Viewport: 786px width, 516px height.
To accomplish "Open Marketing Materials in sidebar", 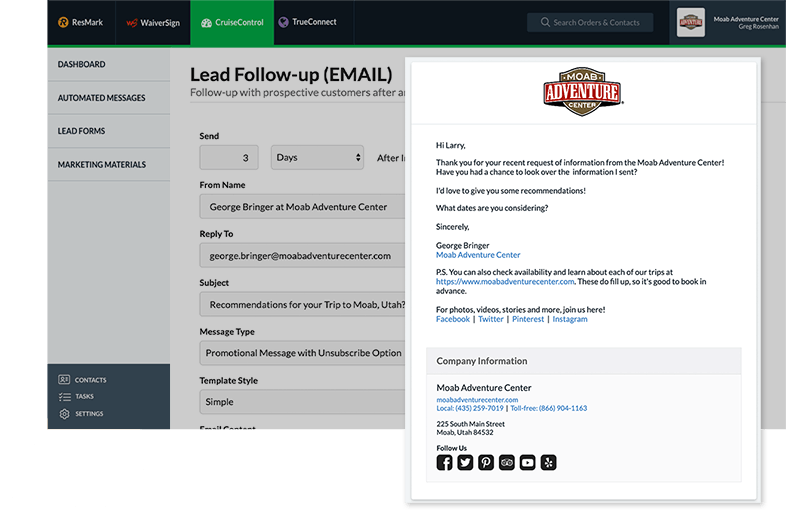I will [109, 164].
